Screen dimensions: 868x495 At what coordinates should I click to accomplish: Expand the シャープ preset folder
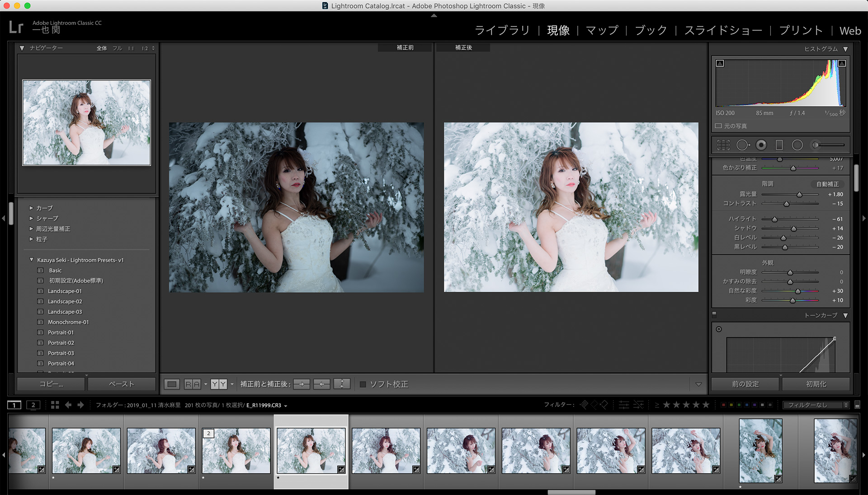pos(31,218)
